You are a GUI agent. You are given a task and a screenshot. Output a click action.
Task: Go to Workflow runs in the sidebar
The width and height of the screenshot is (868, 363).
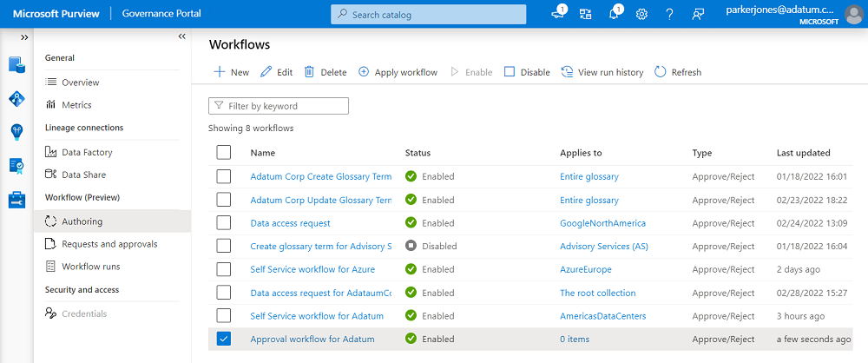point(90,267)
